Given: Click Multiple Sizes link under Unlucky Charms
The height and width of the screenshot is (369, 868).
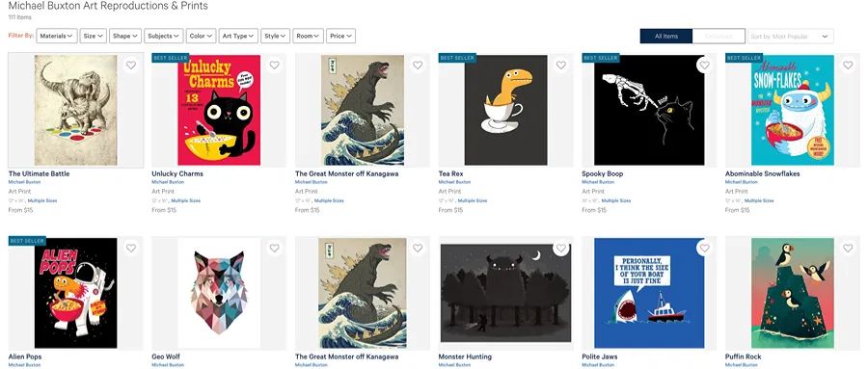Looking at the screenshot, I should click(x=185, y=200).
